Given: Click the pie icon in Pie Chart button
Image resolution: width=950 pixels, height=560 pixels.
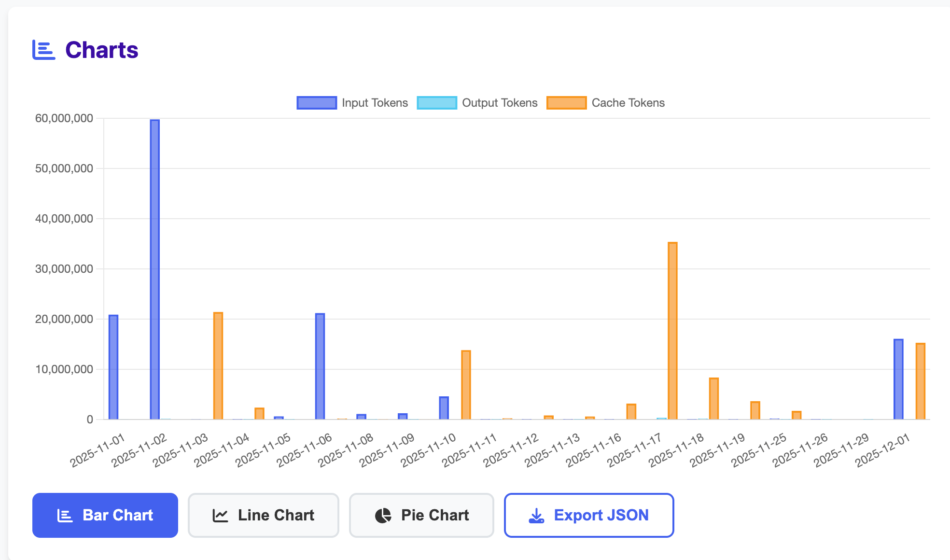Looking at the screenshot, I should point(383,516).
